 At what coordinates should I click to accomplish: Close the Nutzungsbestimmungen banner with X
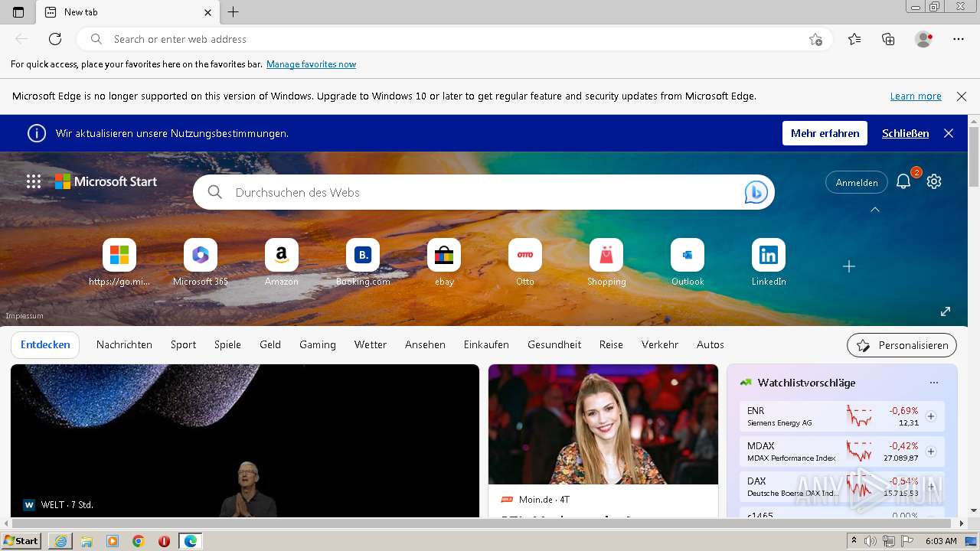(x=949, y=133)
